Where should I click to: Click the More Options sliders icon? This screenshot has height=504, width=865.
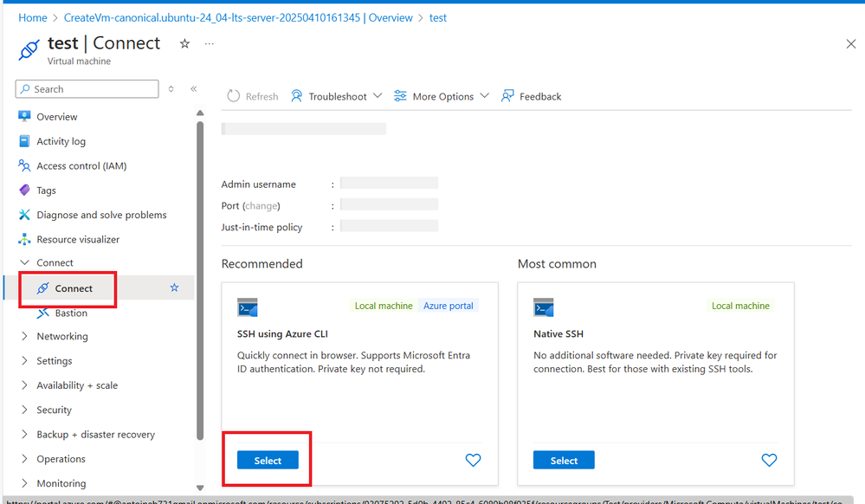400,96
